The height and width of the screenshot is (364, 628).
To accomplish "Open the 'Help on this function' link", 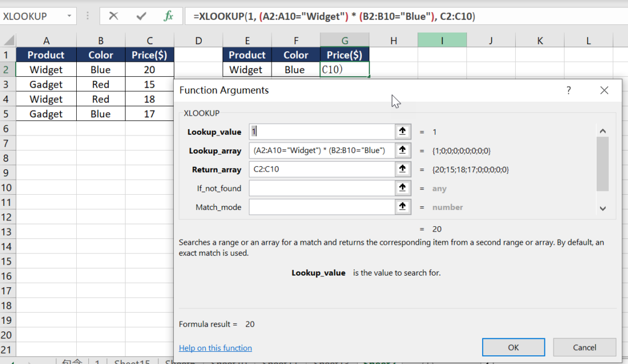I will [215, 348].
